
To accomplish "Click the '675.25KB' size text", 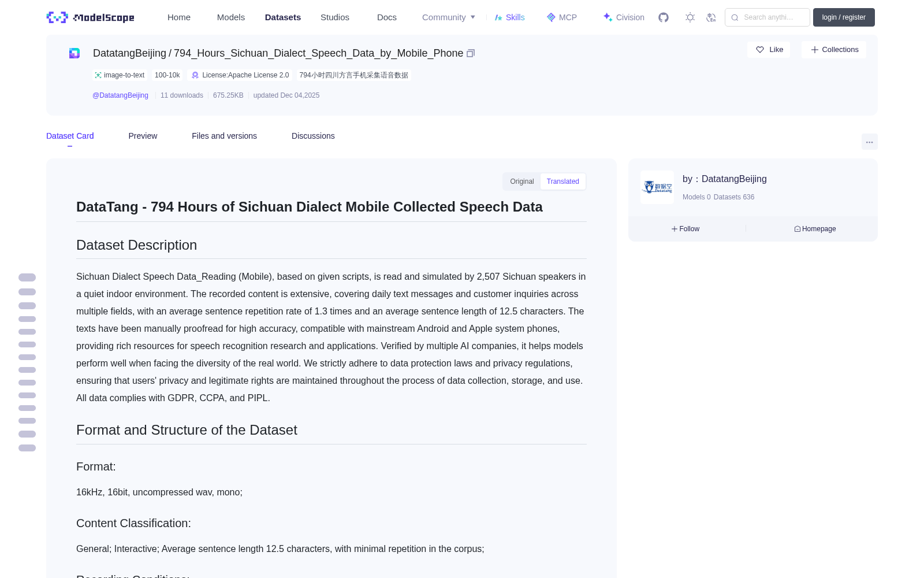I will coord(228,95).
